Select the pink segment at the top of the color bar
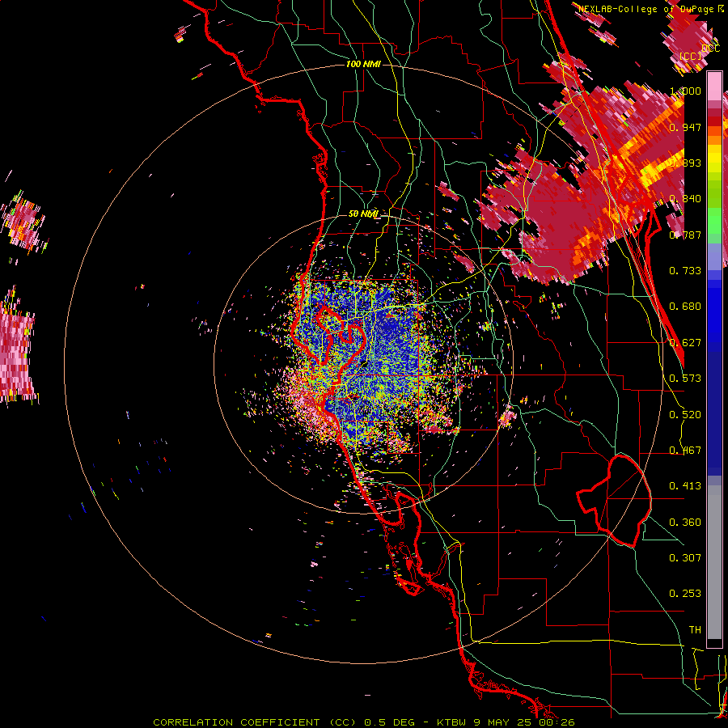 714,87
